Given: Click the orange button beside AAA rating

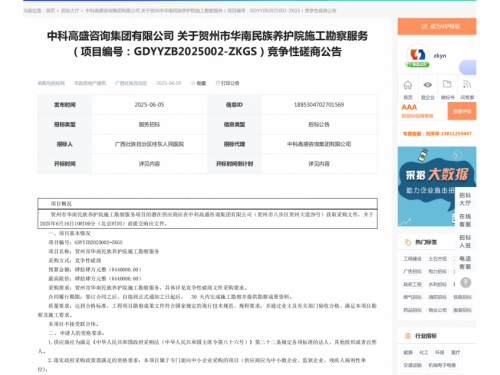Looking at the screenshot, I should pyautogui.click(x=462, y=111).
